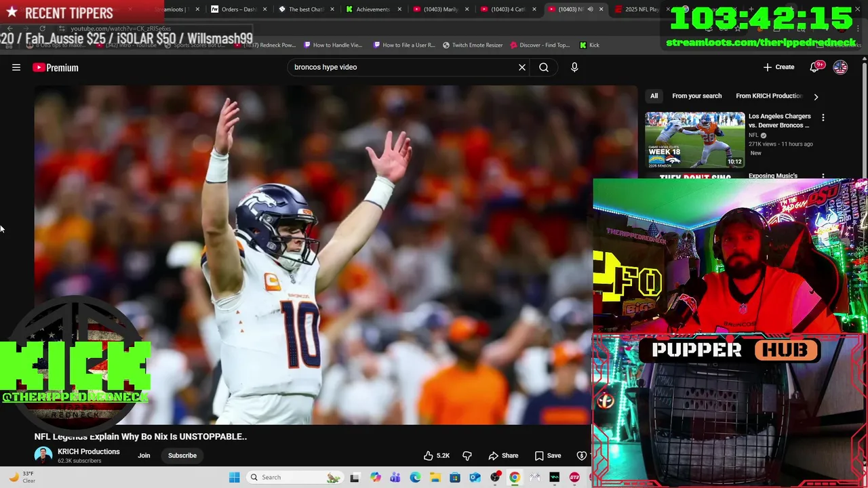The image size is (868, 488).
Task: Open the Windows Start menu
Action: pyautogui.click(x=235, y=477)
